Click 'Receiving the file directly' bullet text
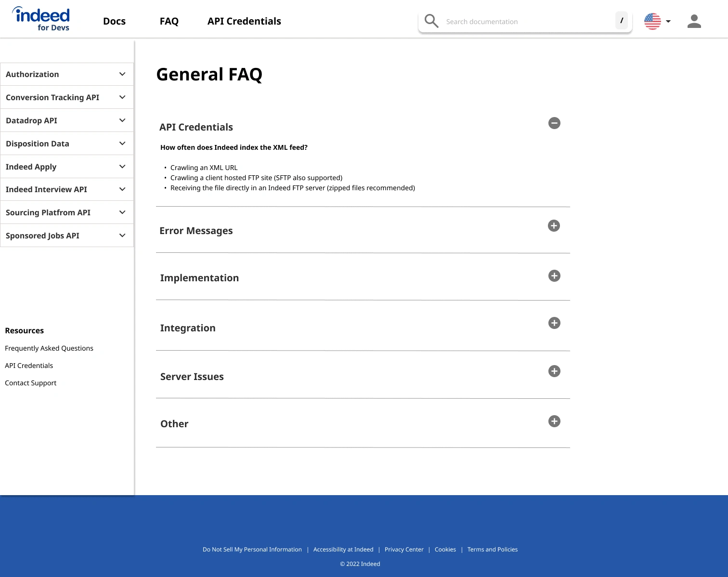 [293, 188]
